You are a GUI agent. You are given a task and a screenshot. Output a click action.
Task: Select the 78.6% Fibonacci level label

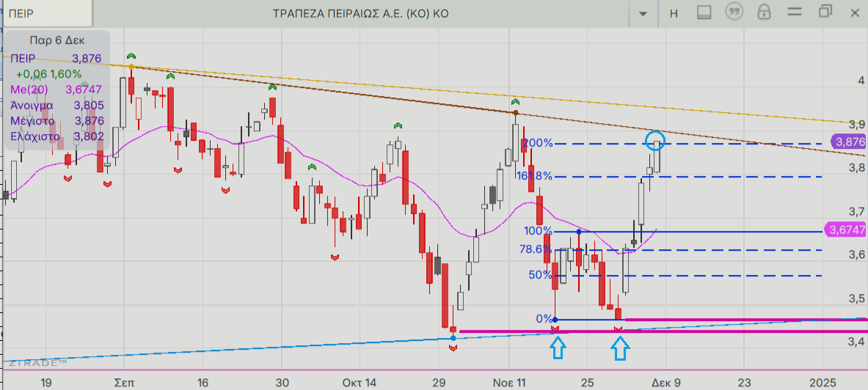[536, 249]
